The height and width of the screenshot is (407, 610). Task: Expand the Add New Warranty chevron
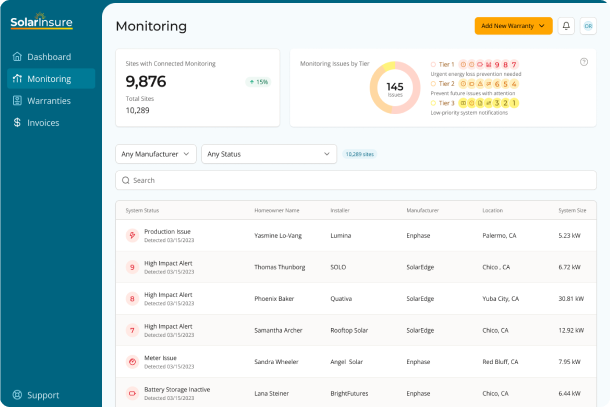tap(542, 26)
